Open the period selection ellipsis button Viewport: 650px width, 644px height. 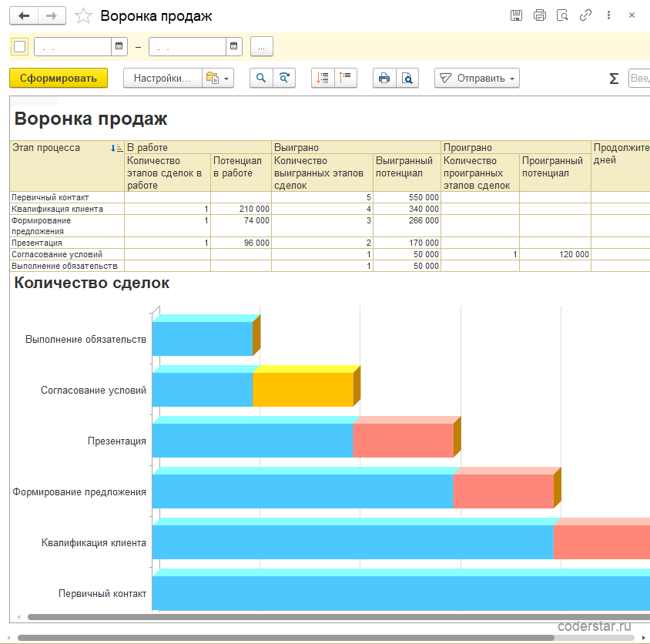[262, 46]
